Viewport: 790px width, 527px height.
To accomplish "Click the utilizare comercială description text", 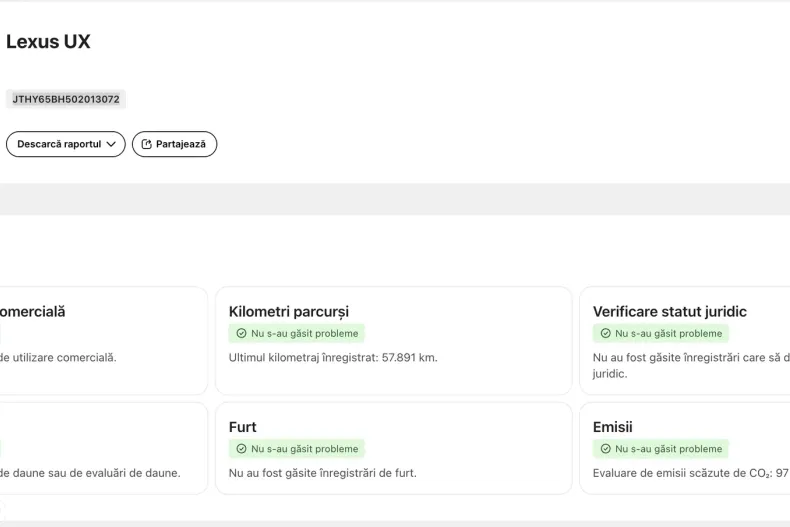I will [58, 357].
